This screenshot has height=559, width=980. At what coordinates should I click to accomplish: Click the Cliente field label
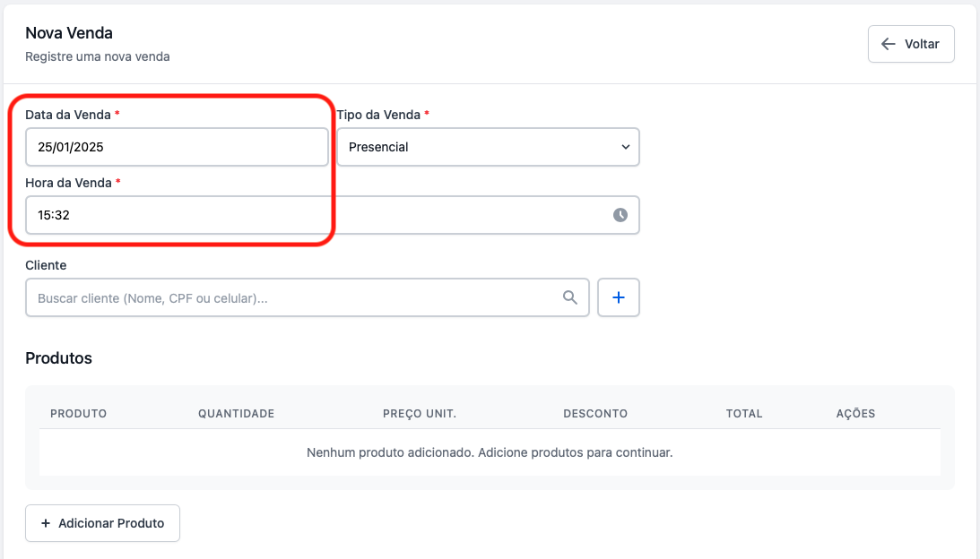click(46, 265)
